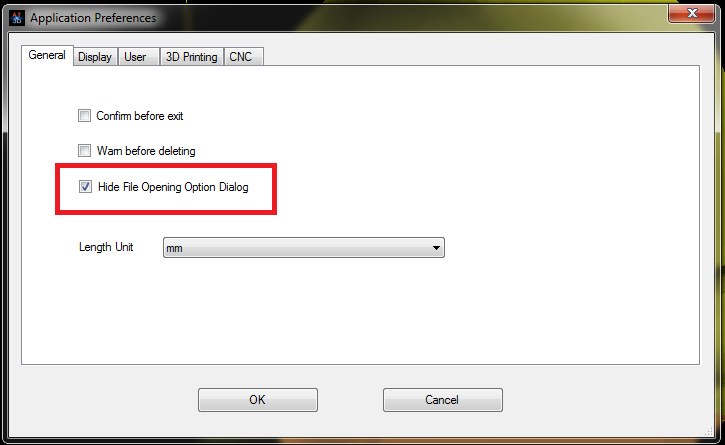Viewport: 725px width, 445px height.
Task: Confirm the preferences with OK
Action: 258,400
